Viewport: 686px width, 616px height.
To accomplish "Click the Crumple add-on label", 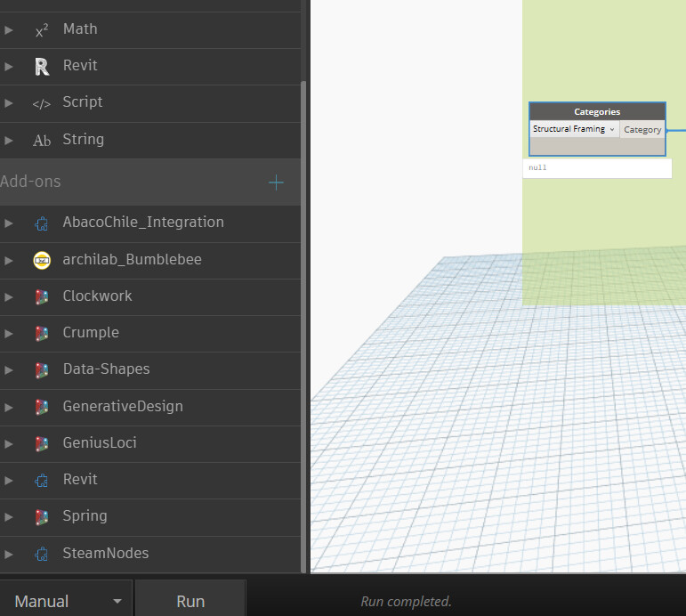I will click(x=91, y=333).
